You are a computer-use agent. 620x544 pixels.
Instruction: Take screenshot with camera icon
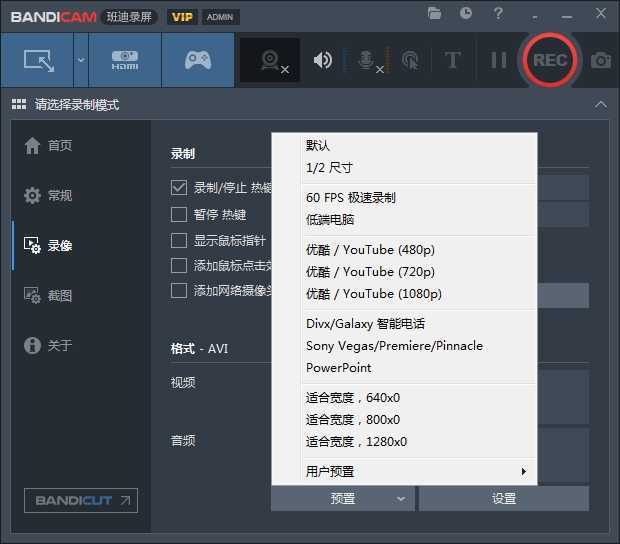coord(601,60)
